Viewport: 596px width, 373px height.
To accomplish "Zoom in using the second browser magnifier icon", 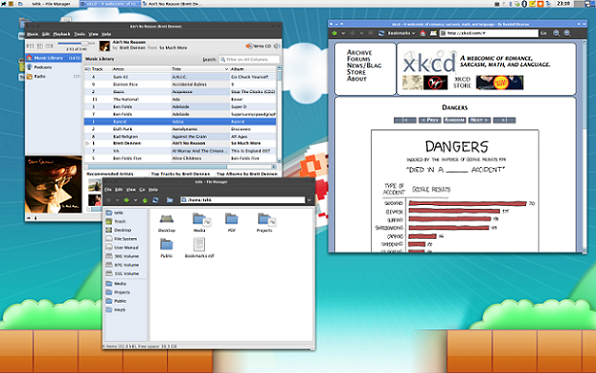I will [x=567, y=33].
